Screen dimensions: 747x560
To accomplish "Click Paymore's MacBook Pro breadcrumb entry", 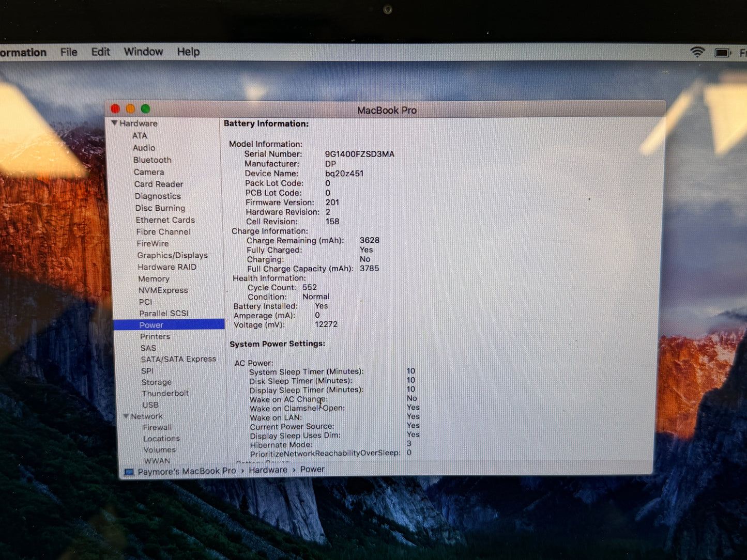I will (186, 471).
